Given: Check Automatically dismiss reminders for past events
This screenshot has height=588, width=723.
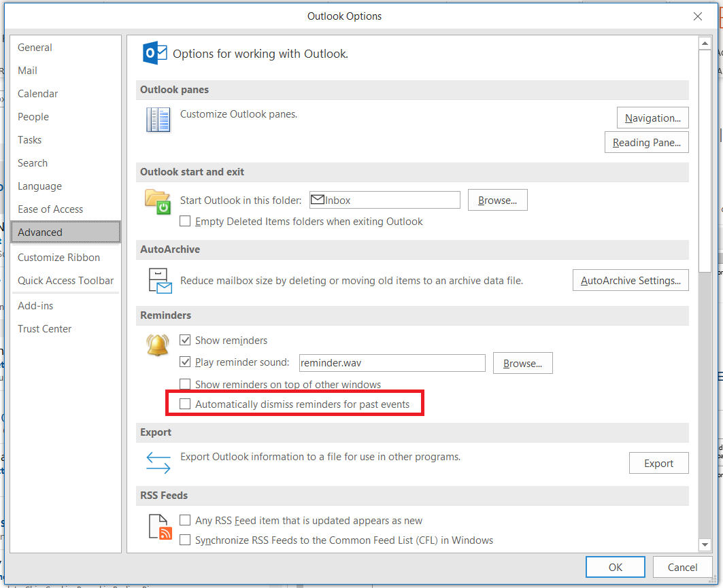Looking at the screenshot, I should coord(185,404).
